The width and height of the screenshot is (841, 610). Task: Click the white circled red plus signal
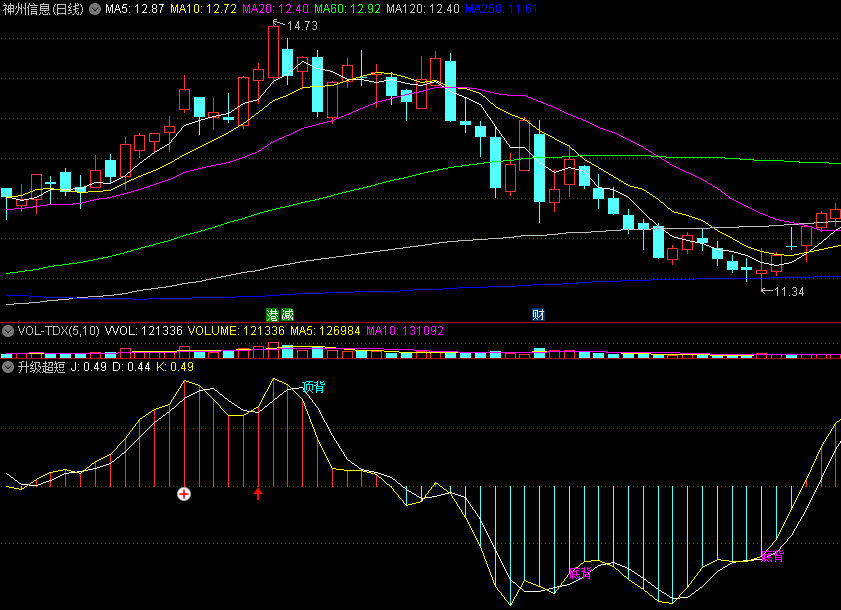(184, 494)
